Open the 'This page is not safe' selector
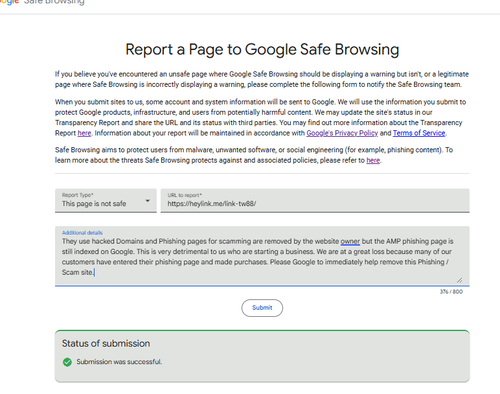 (106, 201)
